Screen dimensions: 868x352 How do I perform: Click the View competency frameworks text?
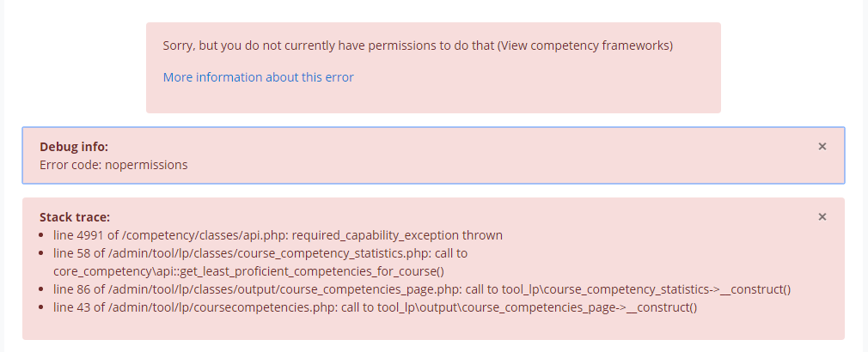(585, 46)
